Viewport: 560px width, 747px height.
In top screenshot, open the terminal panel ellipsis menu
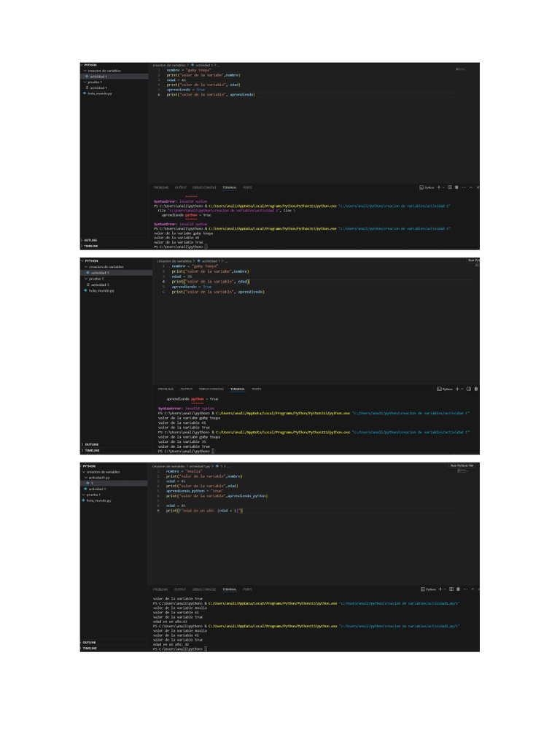[x=464, y=187]
